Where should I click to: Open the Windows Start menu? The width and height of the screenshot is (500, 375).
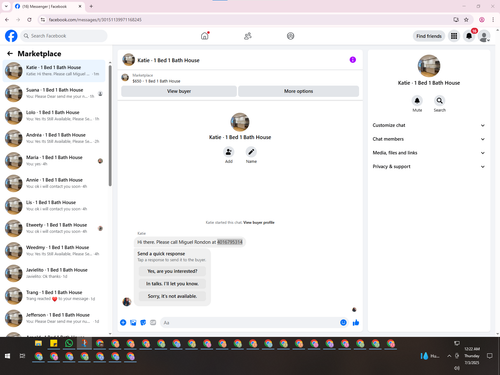tap(7, 356)
